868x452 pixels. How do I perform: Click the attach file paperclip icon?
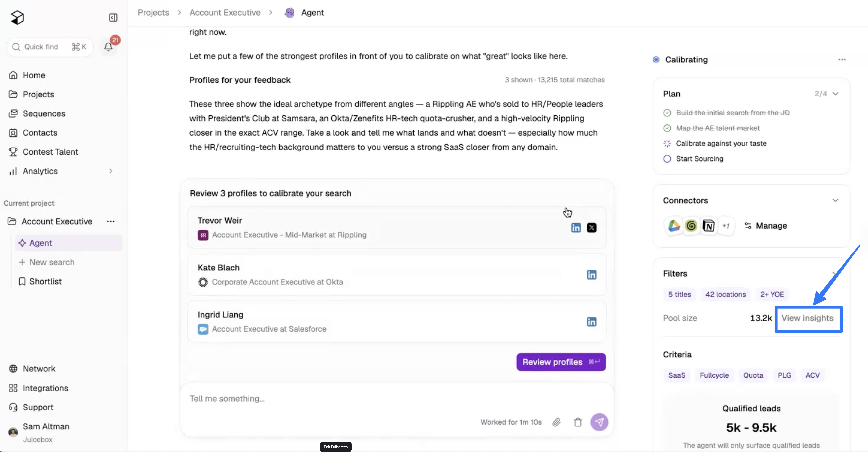click(556, 422)
